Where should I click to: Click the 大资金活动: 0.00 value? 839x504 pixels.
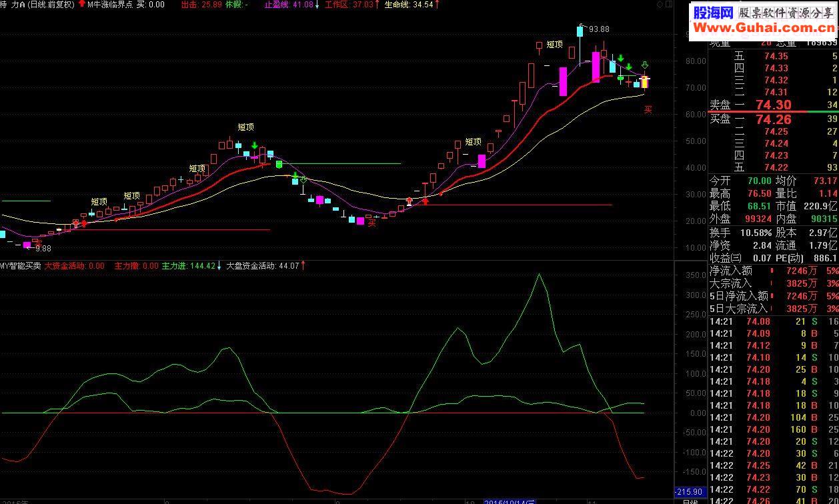click(x=75, y=265)
